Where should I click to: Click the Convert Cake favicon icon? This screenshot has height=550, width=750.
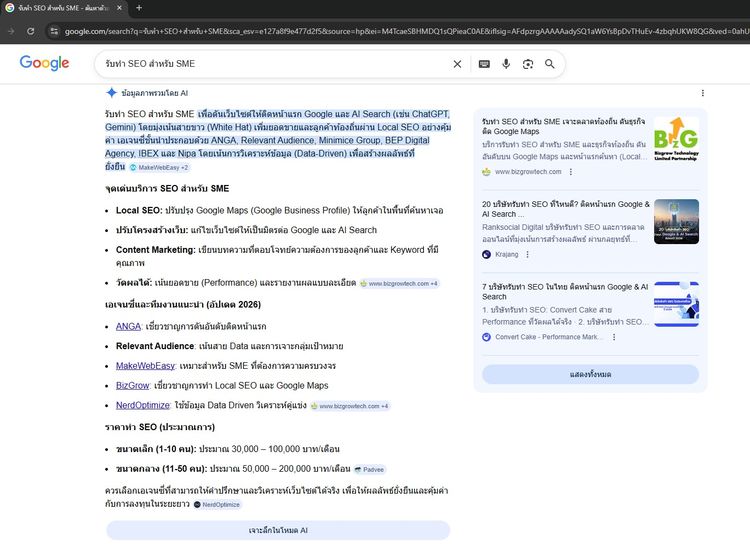tap(486, 337)
